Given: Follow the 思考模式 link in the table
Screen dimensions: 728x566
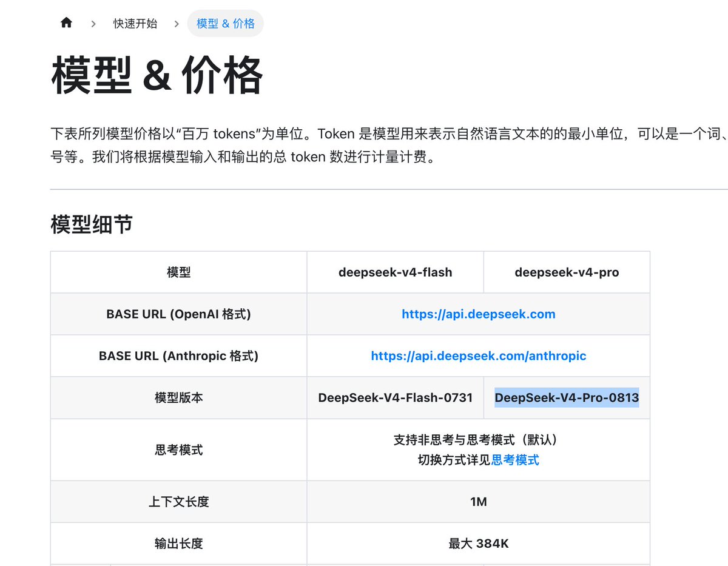Looking at the screenshot, I should tap(515, 460).
